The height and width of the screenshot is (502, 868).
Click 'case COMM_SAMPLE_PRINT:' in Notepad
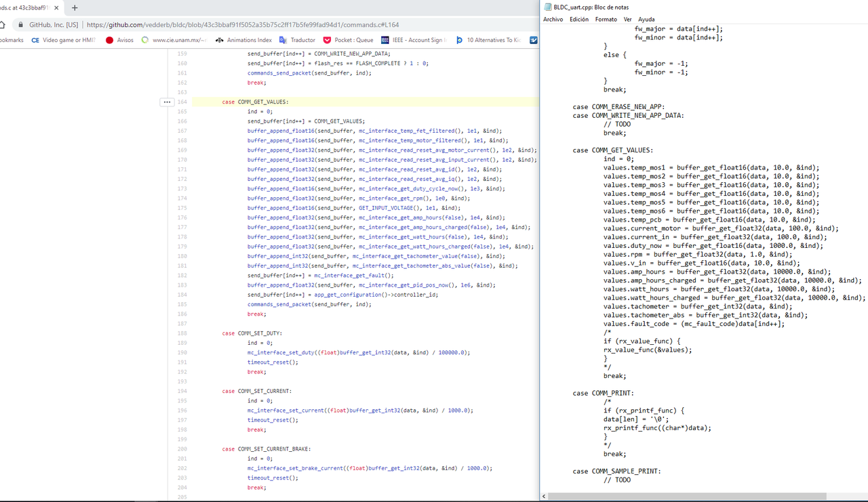coord(616,471)
